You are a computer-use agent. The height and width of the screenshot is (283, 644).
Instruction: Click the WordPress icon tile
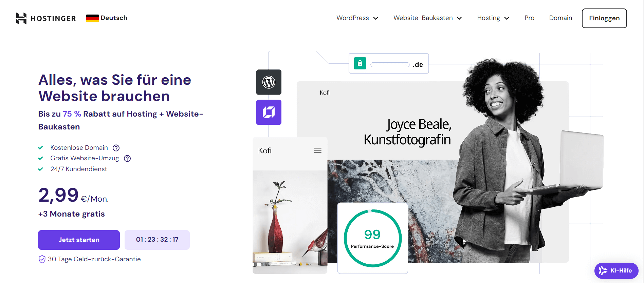point(269,82)
